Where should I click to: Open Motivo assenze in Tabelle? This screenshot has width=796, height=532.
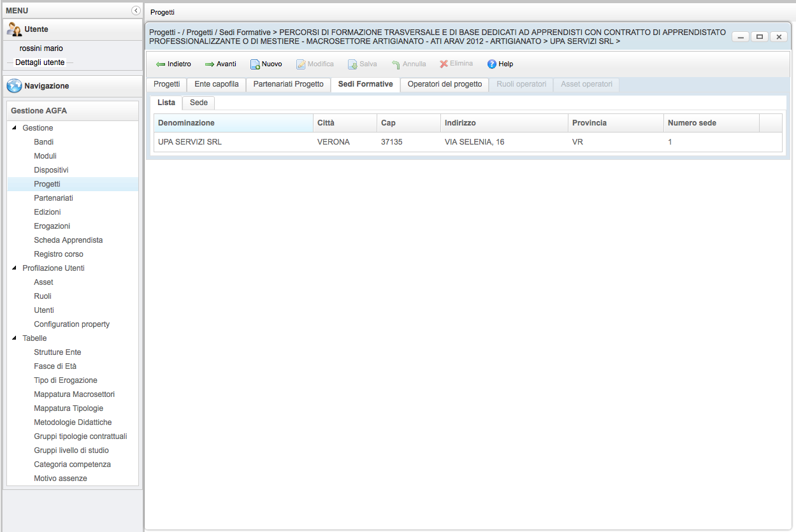click(x=61, y=478)
